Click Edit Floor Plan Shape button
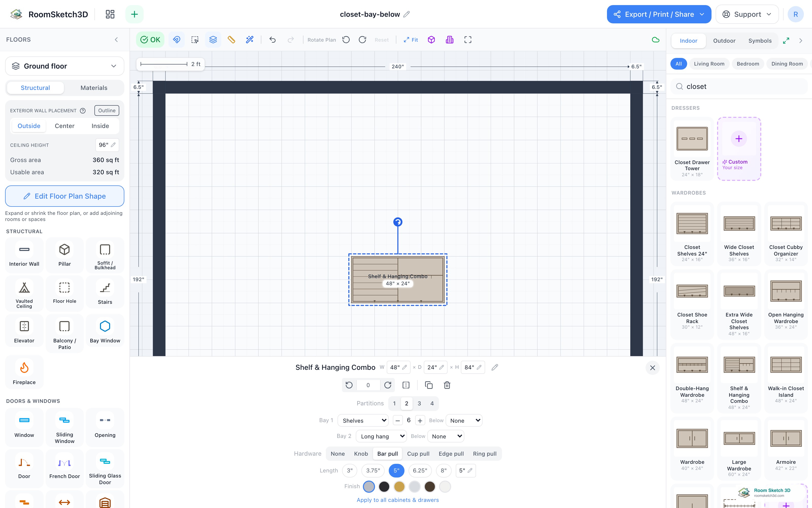The image size is (812, 508). coord(64,196)
